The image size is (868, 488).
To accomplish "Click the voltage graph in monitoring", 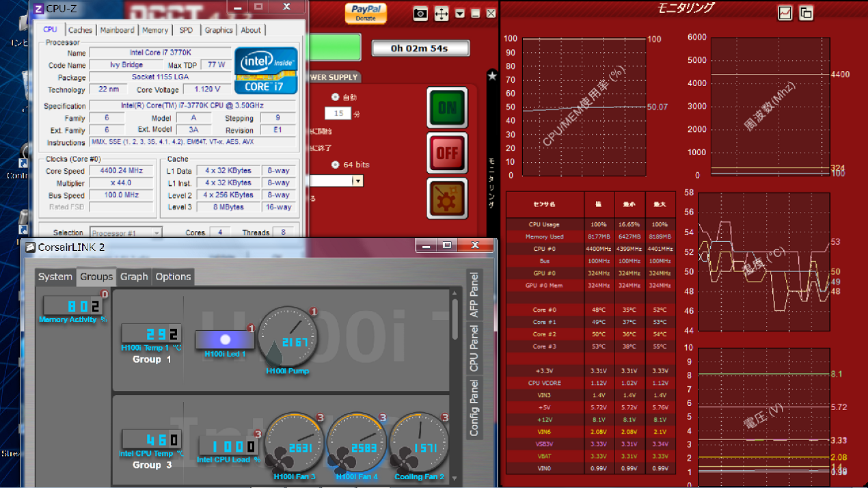I will pyautogui.click(x=763, y=417).
